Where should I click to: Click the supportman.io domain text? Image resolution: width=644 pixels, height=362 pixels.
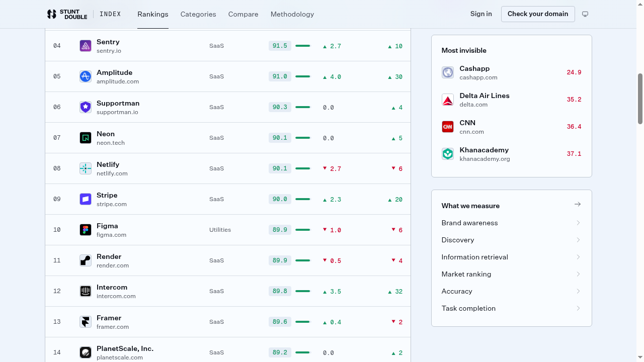[117, 112]
